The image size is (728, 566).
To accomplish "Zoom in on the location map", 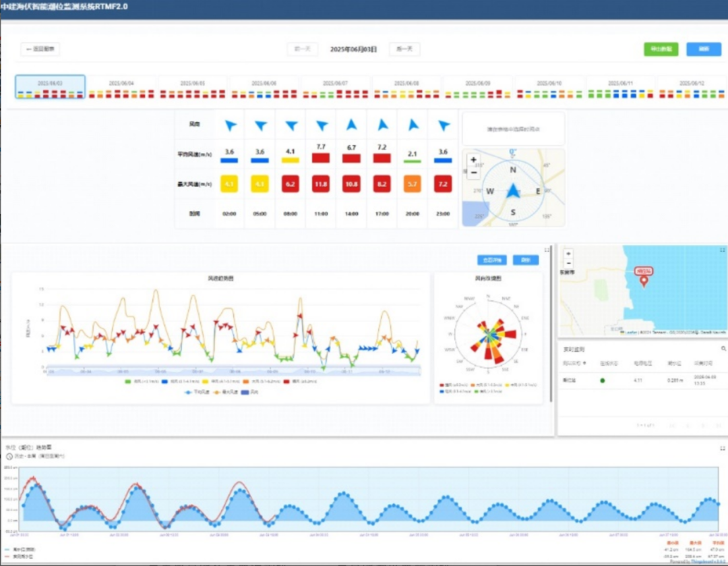I will click(x=568, y=254).
